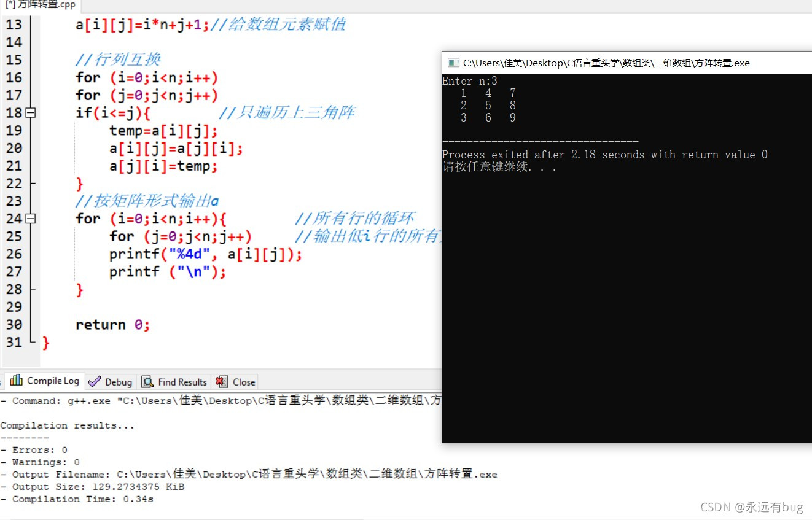Viewport: 812px width, 520px height.
Task: Click the return 0; statement
Action: click(113, 325)
